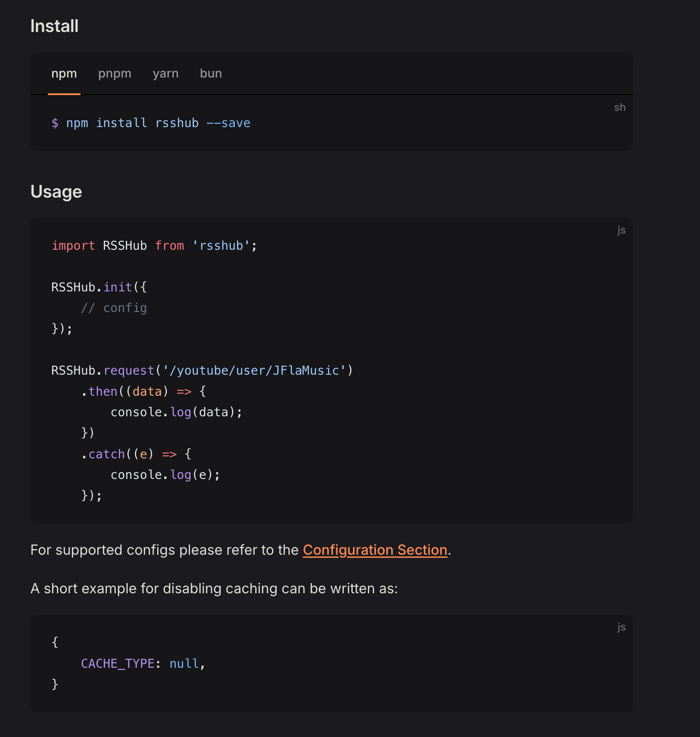Click the .then((data) => line
Image resolution: width=700 pixels, height=737 pixels.
click(143, 391)
